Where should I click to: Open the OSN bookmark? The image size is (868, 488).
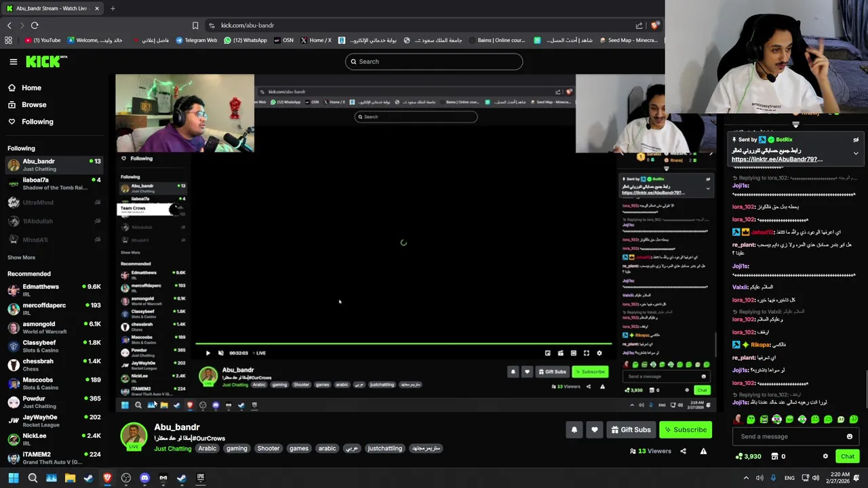[283, 41]
